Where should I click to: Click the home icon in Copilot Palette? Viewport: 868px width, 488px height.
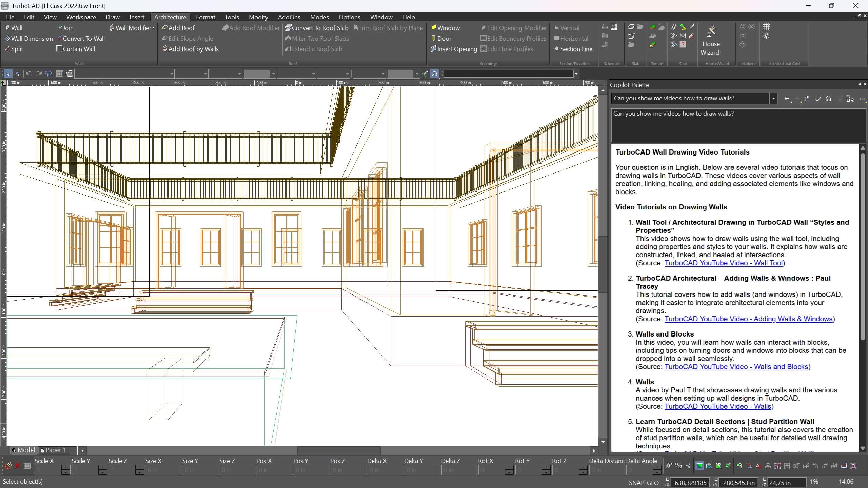tap(828, 99)
